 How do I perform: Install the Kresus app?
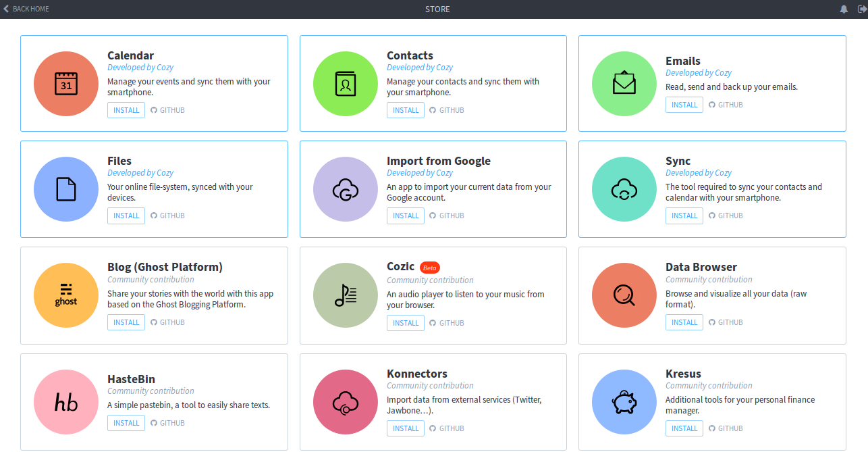point(684,428)
